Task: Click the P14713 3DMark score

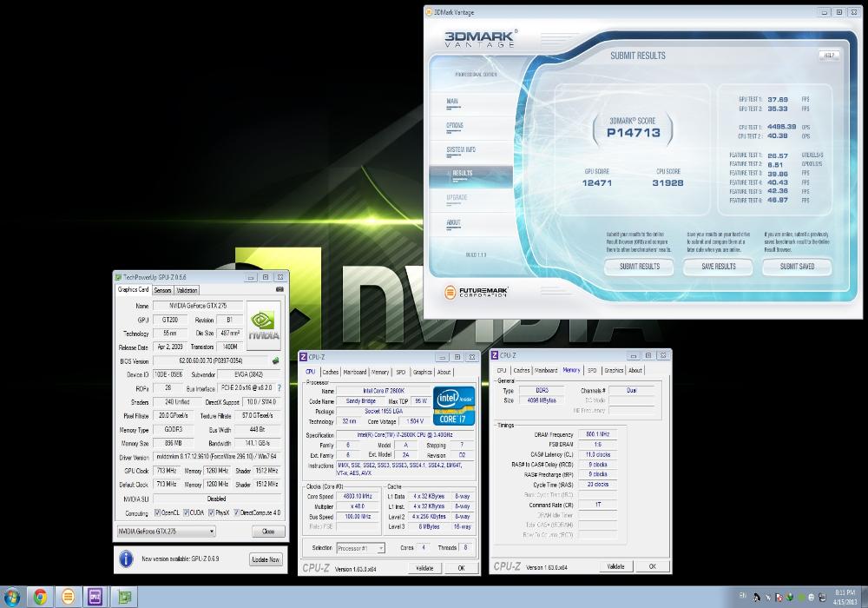Action: (634, 133)
